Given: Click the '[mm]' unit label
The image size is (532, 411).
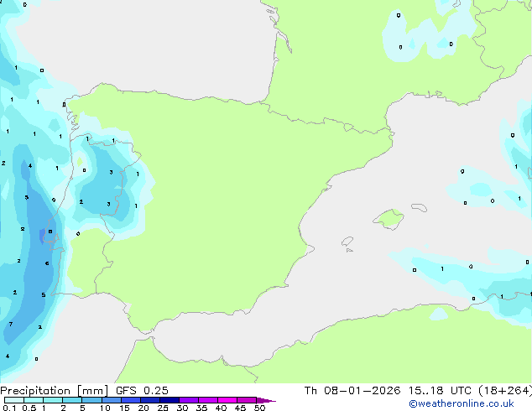Looking at the screenshot, I should [92, 391].
